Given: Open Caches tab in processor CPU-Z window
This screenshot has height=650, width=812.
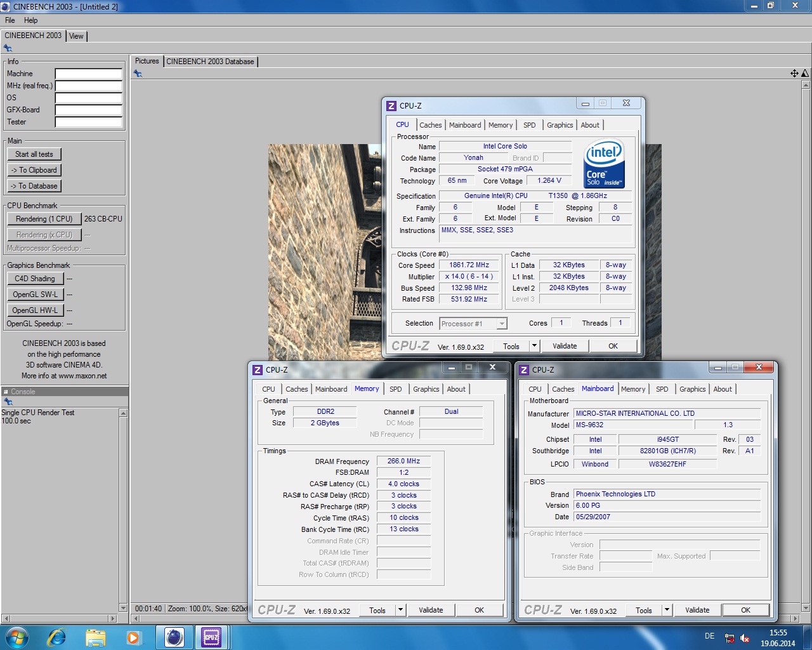Looking at the screenshot, I should click(431, 125).
